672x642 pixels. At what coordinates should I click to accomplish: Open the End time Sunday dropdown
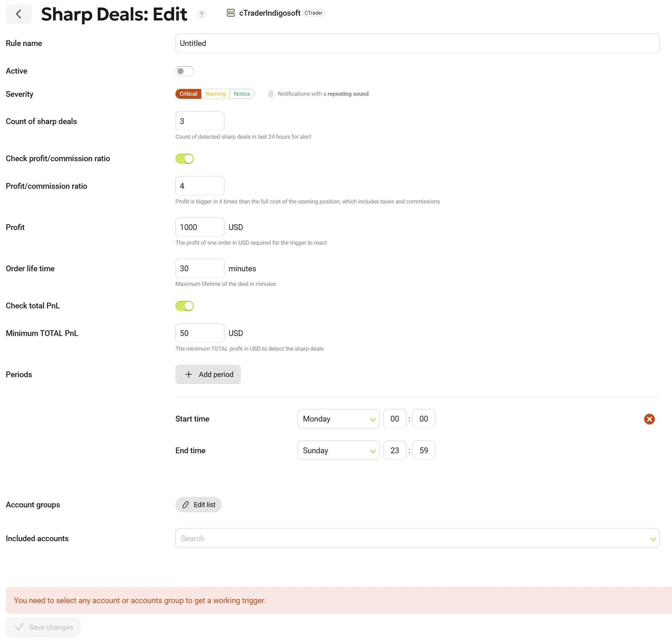338,450
